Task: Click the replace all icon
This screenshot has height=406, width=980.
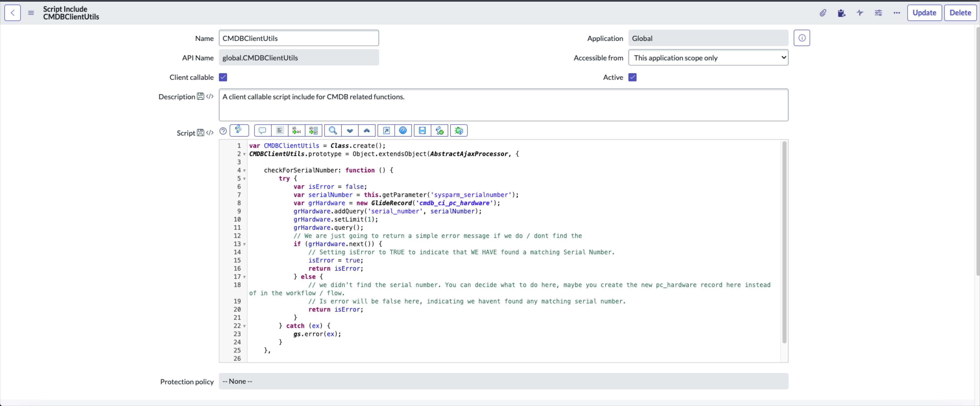Action: tap(314, 131)
